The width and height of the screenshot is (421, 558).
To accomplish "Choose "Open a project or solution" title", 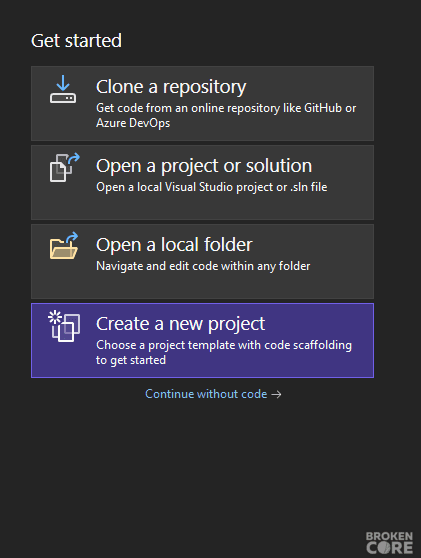I will coord(204,166).
